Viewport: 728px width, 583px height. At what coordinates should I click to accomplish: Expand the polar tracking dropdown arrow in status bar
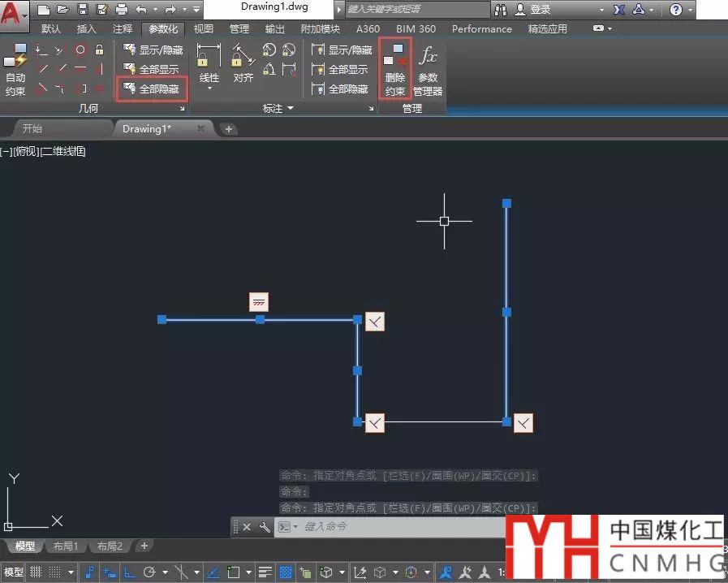(x=165, y=572)
